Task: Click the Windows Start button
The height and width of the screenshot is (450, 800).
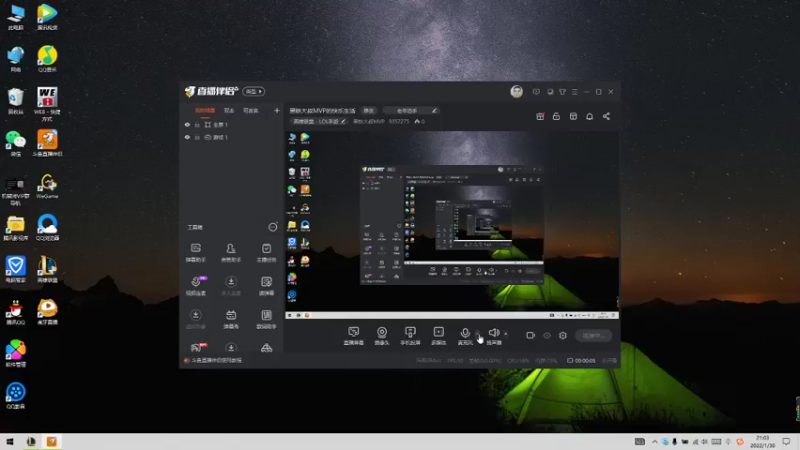Action: (x=10, y=442)
